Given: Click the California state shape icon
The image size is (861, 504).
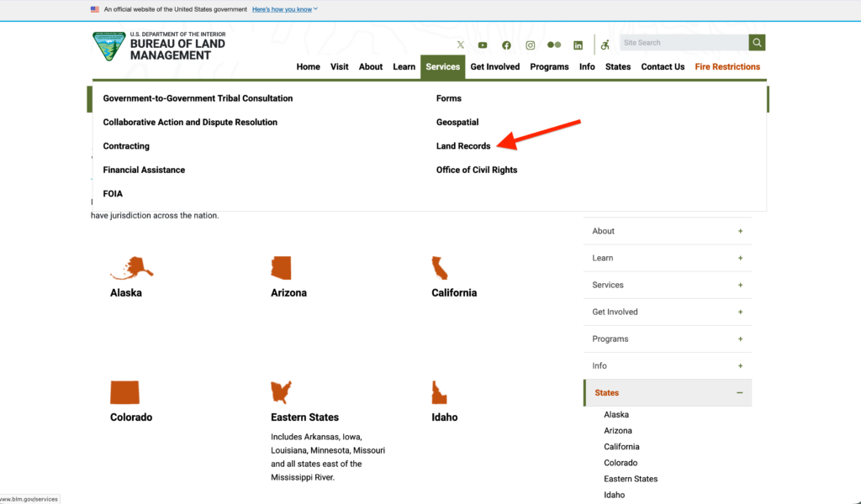Looking at the screenshot, I should tap(439, 268).
